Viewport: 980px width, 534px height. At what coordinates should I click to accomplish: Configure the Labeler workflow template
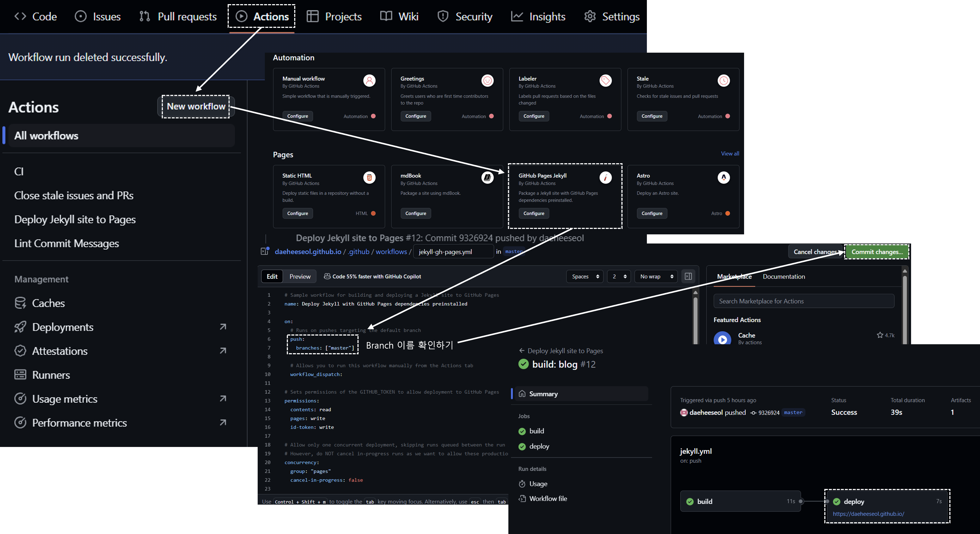pyautogui.click(x=534, y=116)
